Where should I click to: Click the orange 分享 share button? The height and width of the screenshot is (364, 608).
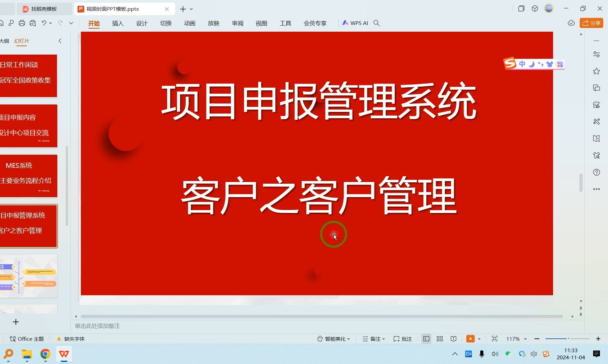point(591,23)
